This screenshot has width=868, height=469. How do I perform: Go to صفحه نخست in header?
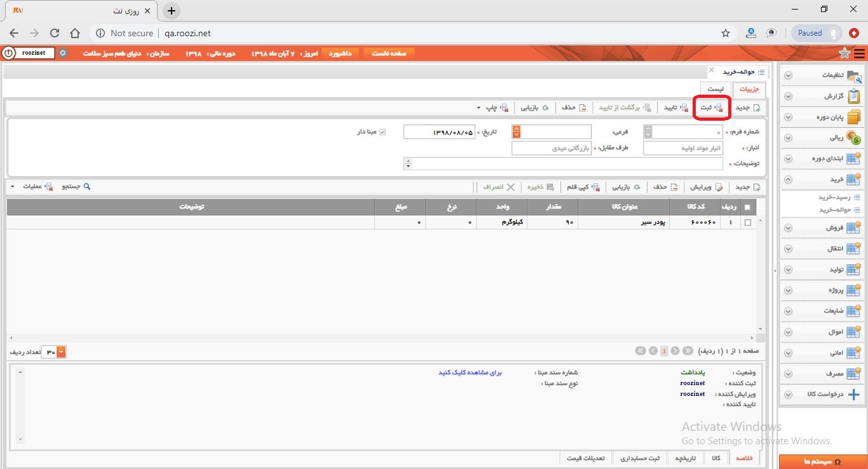tap(389, 53)
